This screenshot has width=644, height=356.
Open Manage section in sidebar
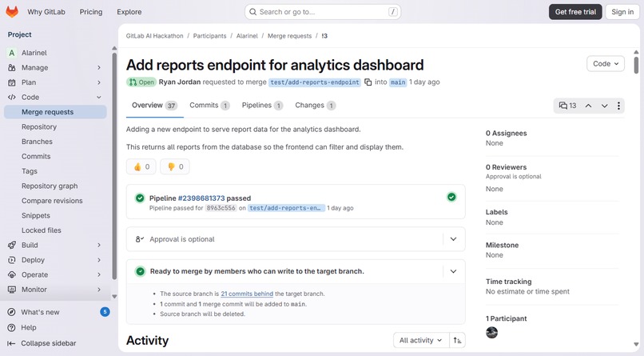tap(55, 67)
